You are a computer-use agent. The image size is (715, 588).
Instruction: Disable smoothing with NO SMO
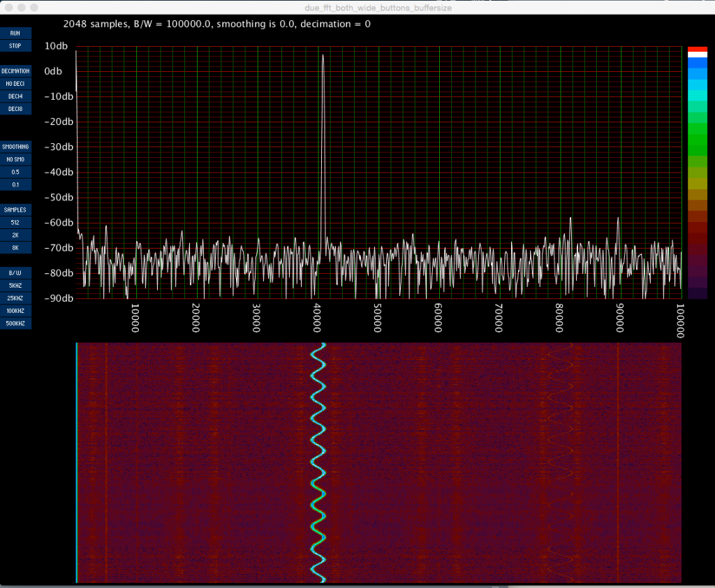point(15,159)
